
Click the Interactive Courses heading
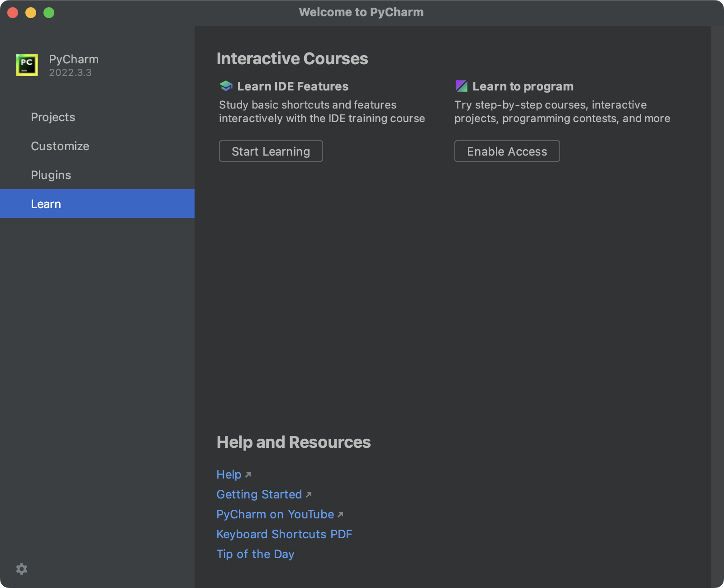coord(292,58)
